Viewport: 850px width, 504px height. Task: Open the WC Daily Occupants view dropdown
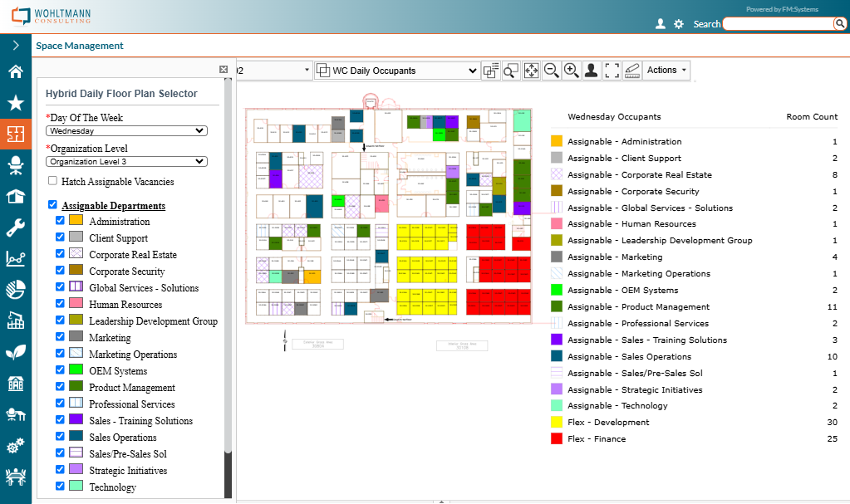(x=397, y=71)
